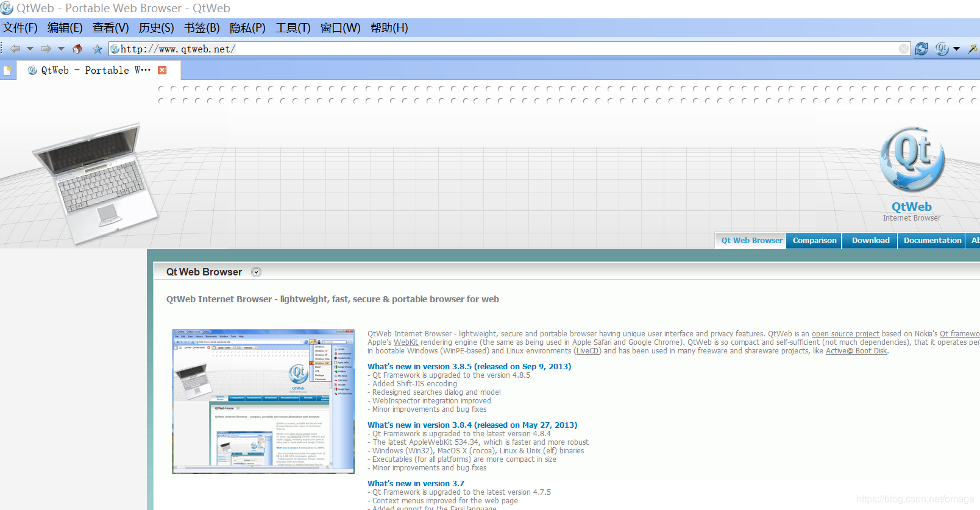Click the site favicon in the address bar
The height and width of the screenshot is (510, 980).
coord(115,49)
